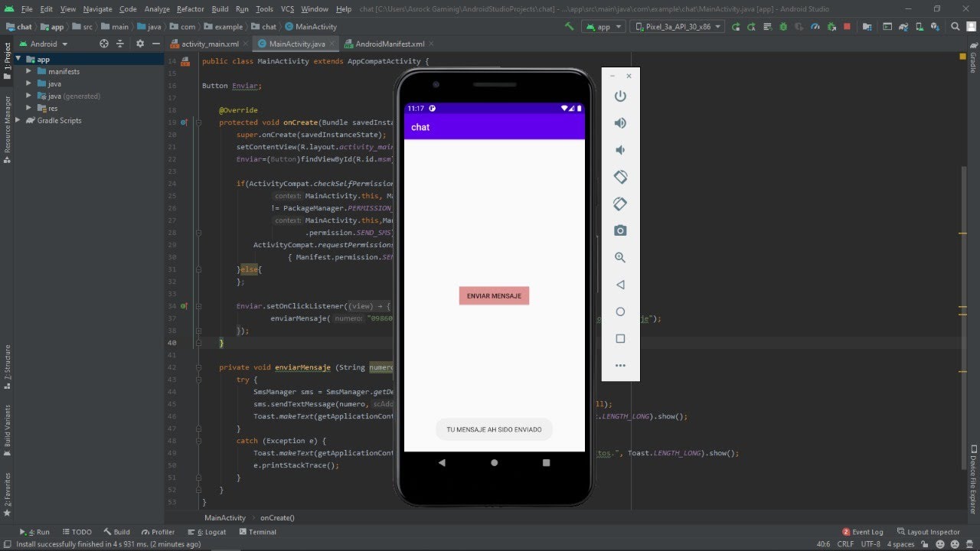
Task: Take an emulator screenshot with camera icon
Action: (620, 230)
